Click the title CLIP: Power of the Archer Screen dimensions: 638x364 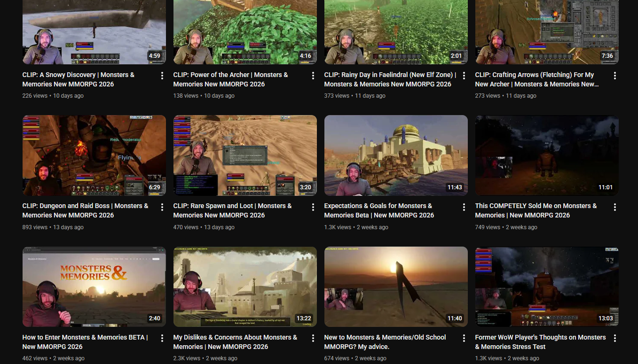point(230,79)
